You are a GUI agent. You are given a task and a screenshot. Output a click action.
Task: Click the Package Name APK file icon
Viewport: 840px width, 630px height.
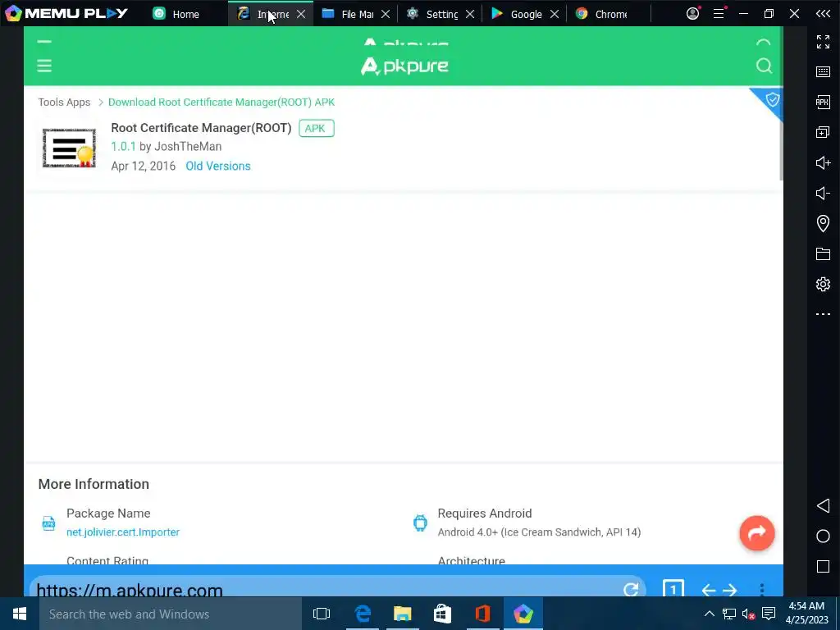pos(48,523)
